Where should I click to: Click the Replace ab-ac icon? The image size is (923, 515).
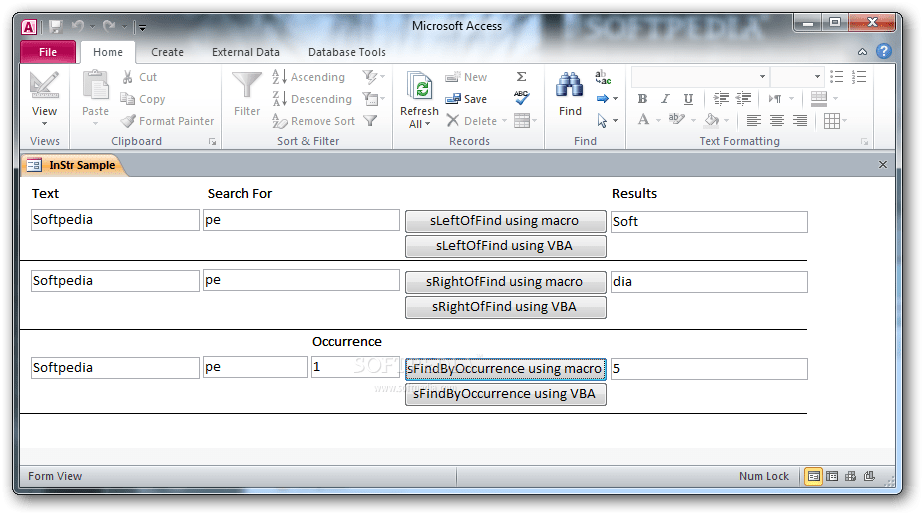pyautogui.click(x=603, y=77)
